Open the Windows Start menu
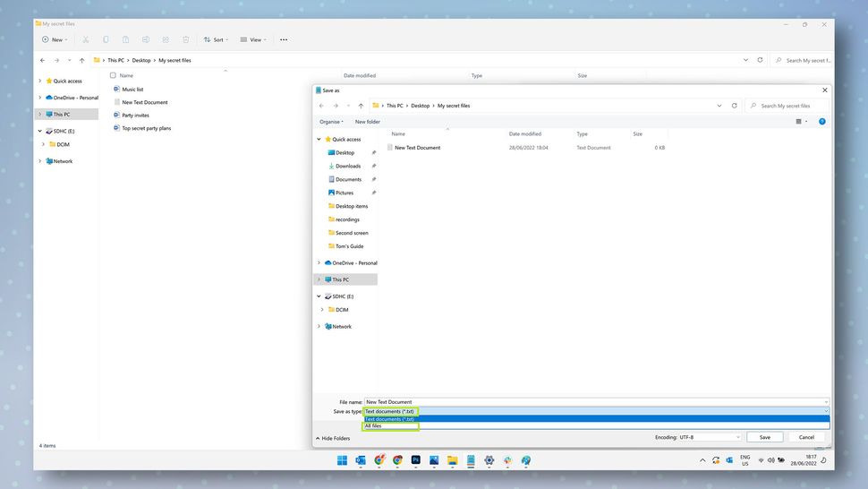Image resolution: width=868 pixels, height=489 pixels. point(342,460)
